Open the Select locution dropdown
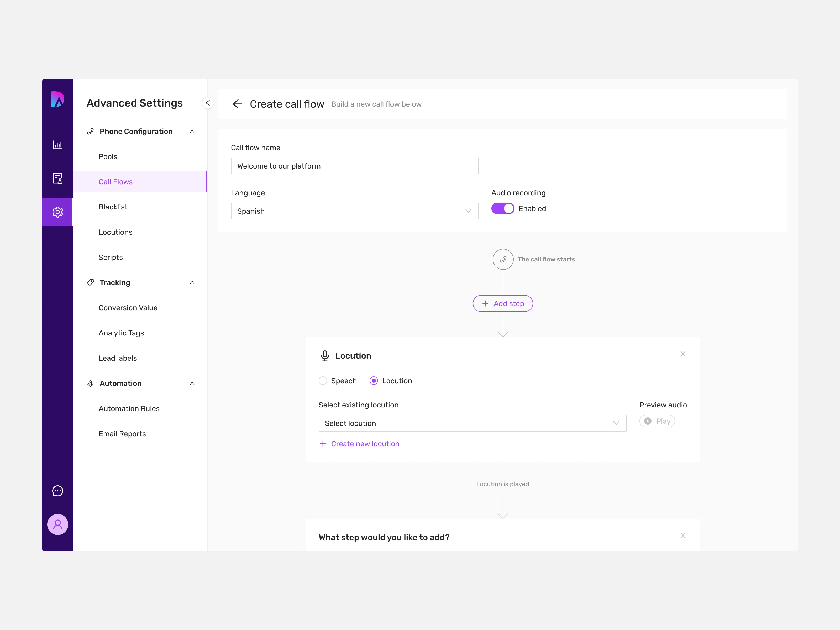 click(472, 423)
